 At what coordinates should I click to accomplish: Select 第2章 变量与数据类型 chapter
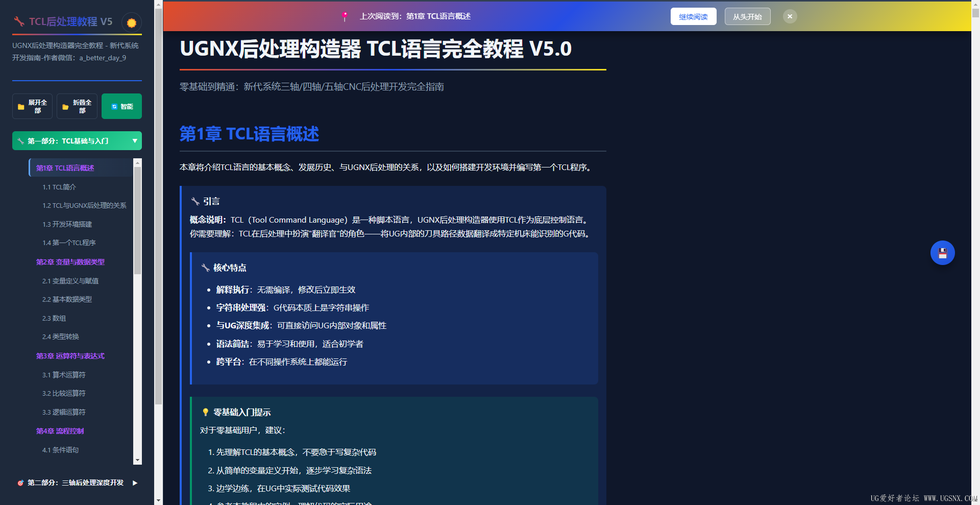[70, 262]
